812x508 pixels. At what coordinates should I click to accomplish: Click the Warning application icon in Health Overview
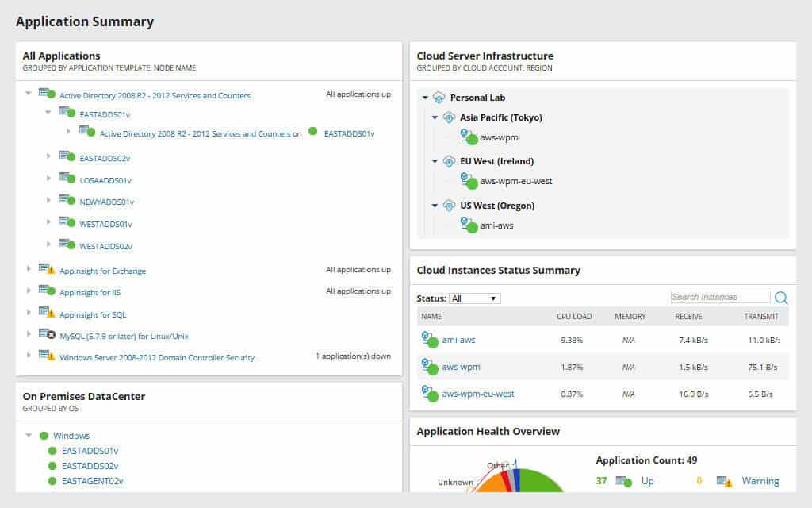coord(725,482)
